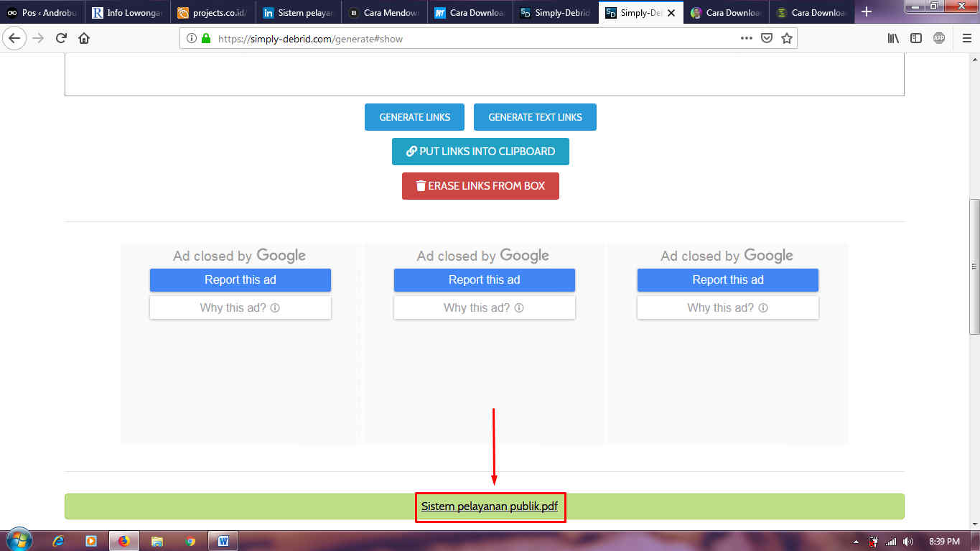Download Sistem pelayanan publik.pdf link
The image size is (980, 551).
490,506
